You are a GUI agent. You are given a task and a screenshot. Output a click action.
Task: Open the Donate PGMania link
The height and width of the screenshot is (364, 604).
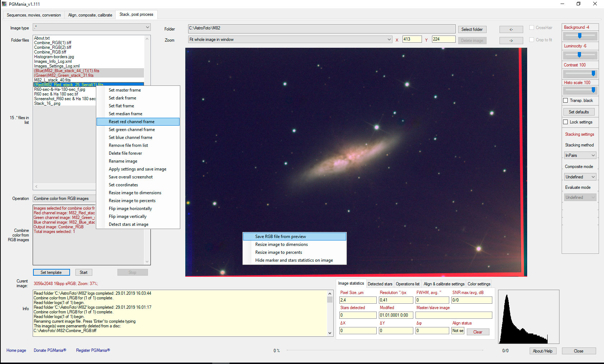pyautogui.click(x=50, y=350)
